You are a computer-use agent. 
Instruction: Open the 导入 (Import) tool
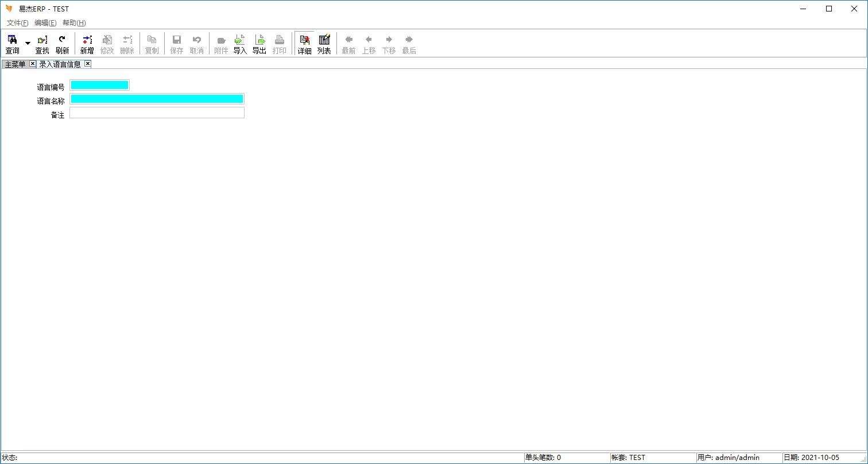(240, 44)
